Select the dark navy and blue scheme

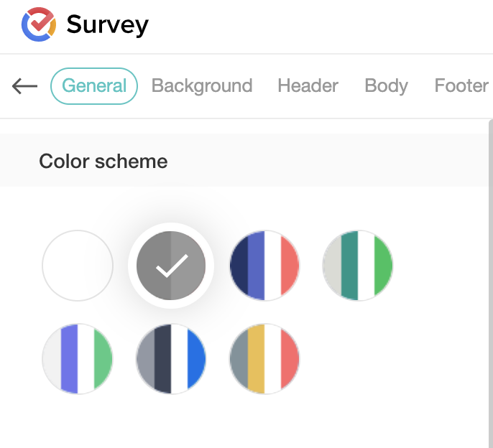tap(171, 358)
